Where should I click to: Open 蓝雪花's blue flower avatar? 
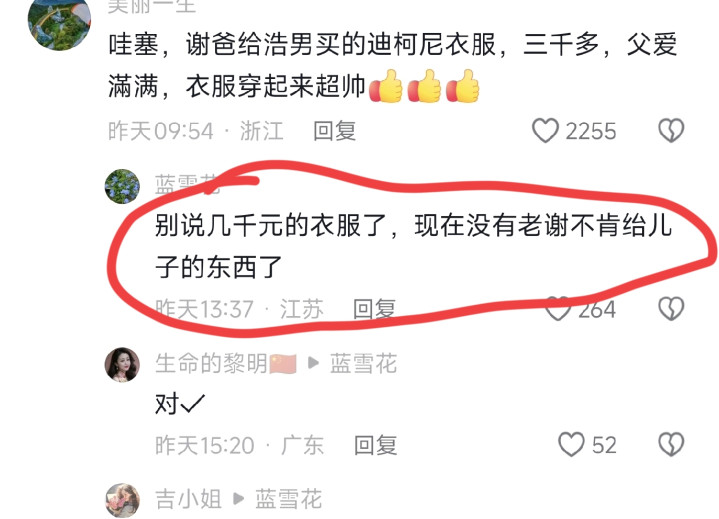pyautogui.click(x=122, y=186)
